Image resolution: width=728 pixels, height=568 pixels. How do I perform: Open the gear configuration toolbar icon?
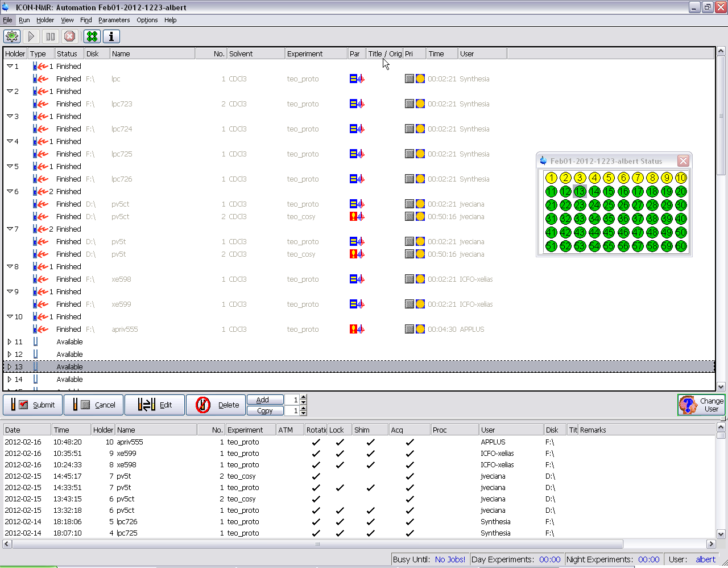[12, 36]
